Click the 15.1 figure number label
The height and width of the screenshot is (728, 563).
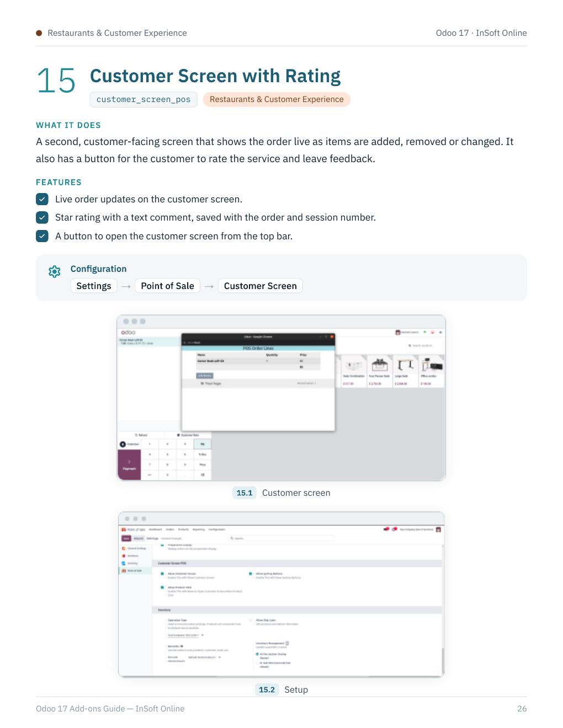coord(245,493)
